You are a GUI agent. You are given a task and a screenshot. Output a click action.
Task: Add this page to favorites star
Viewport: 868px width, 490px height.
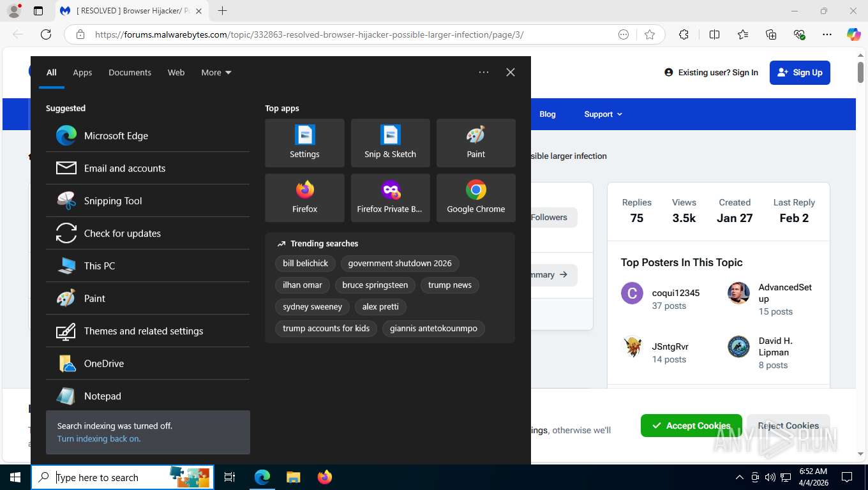[x=650, y=34]
